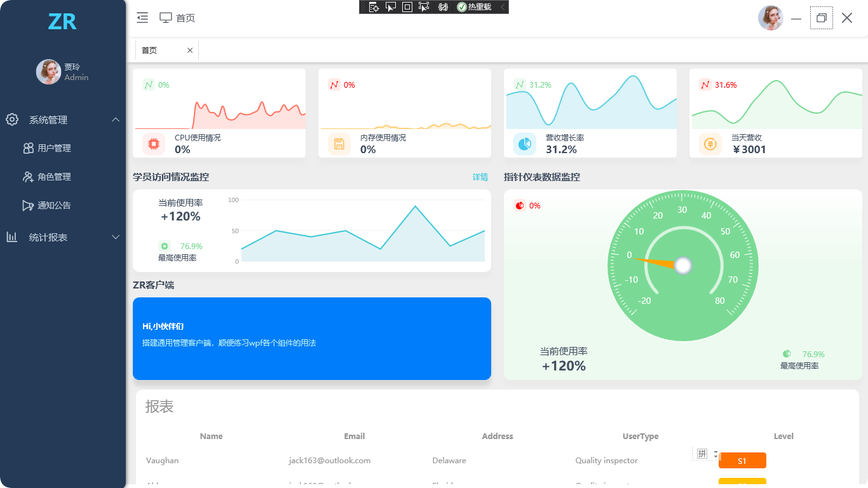Image resolution: width=868 pixels, height=488 pixels.
Task: Open the 详情 link for 学员访问情况监控
Action: (x=480, y=177)
